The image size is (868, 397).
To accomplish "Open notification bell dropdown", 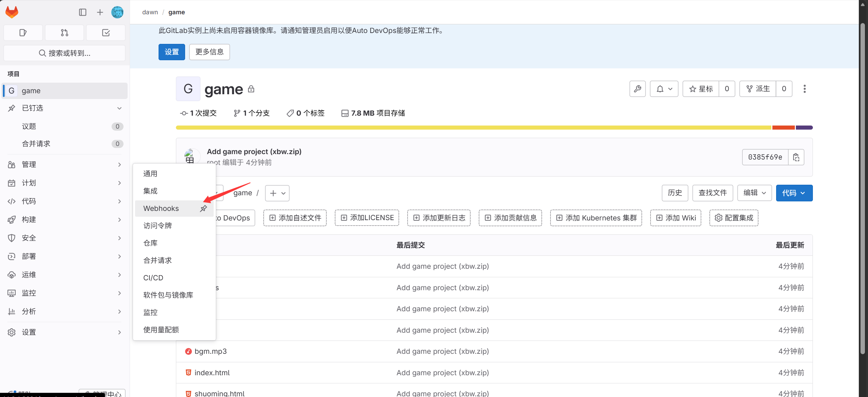I will (664, 89).
